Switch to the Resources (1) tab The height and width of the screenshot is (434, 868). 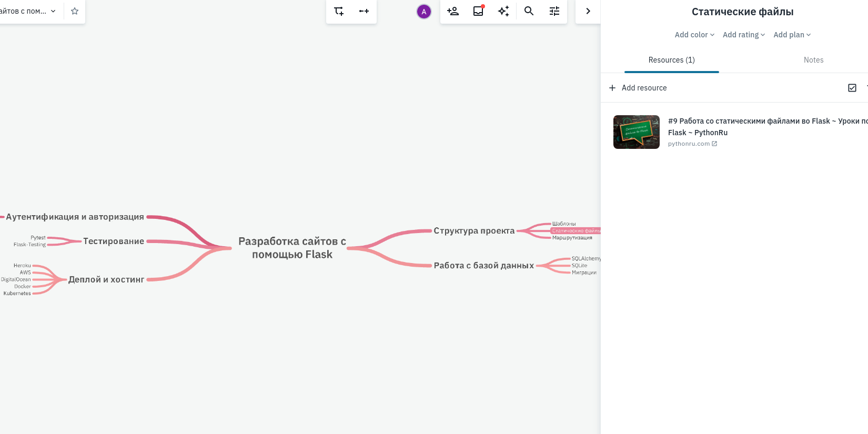671,60
